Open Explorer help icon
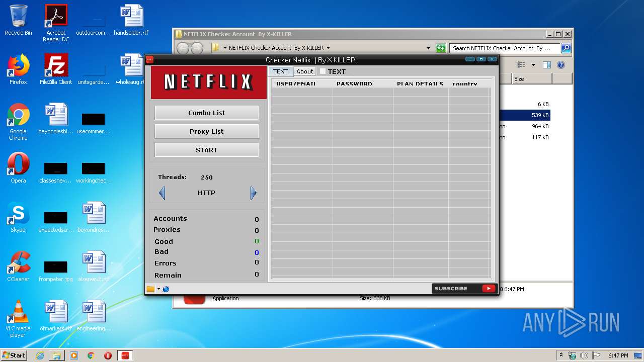This screenshot has width=644, height=362. (x=561, y=65)
